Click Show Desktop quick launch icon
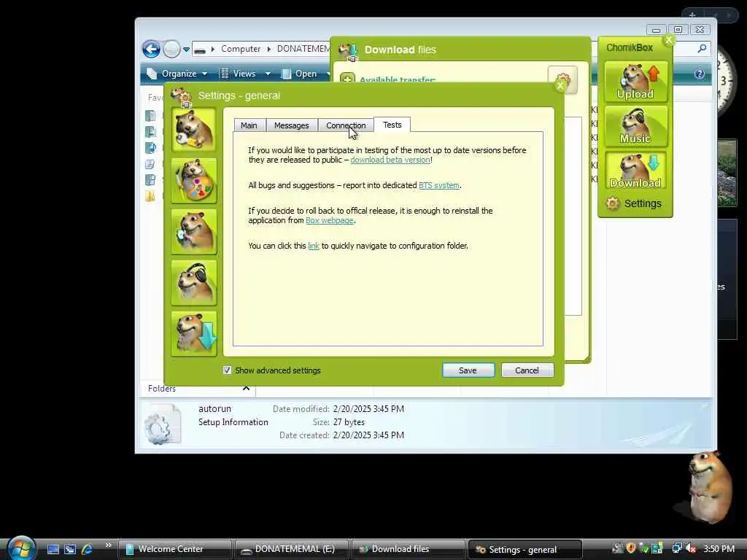The image size is (747, 560). pyautogui.click(x=53, y=549)
